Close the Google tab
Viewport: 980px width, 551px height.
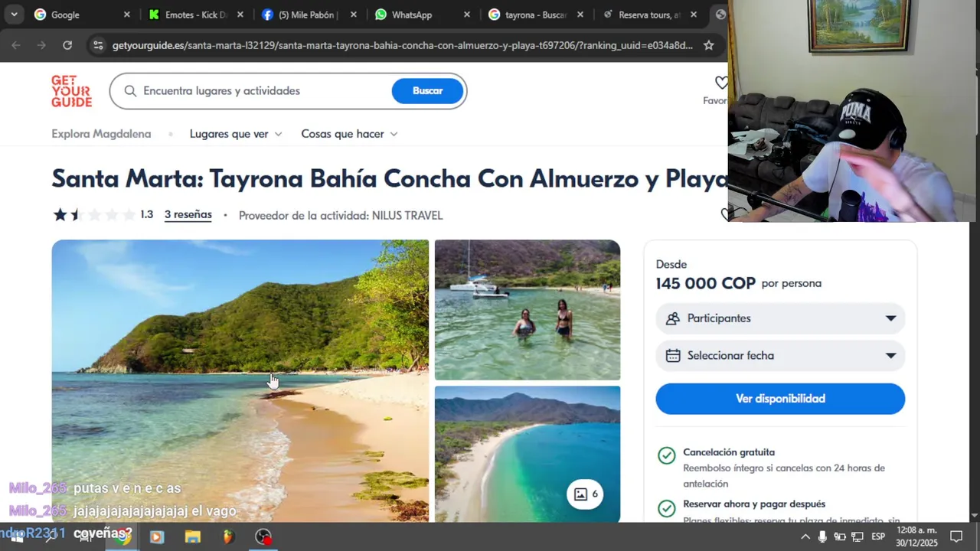pyautogui.click(x=127, y=15)
